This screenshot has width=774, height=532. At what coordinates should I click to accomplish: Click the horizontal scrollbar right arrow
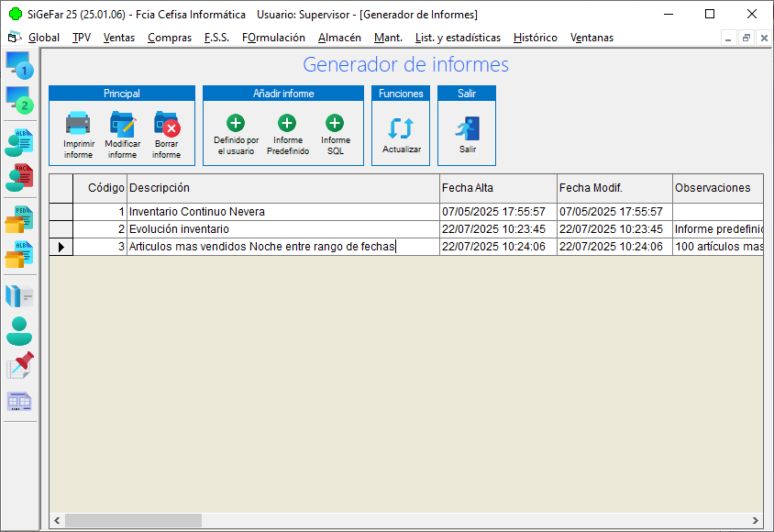[756, 520]
